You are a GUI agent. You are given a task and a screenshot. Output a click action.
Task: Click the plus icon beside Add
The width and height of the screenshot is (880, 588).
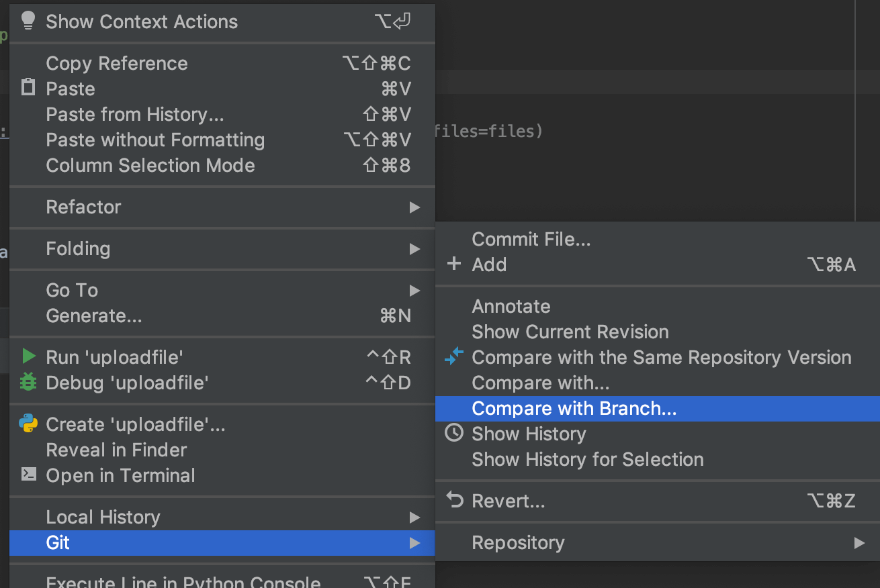[x=454, y=264]
